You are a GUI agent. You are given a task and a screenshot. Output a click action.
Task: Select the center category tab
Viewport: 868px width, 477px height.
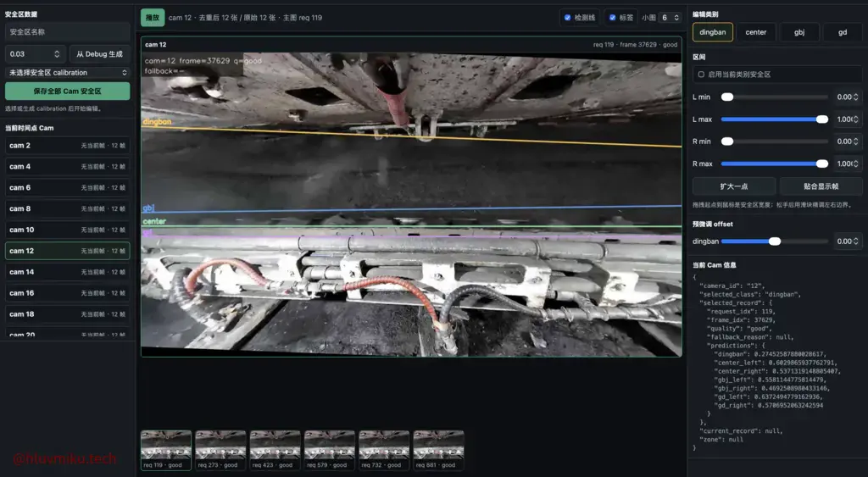[x=755, y=32]
